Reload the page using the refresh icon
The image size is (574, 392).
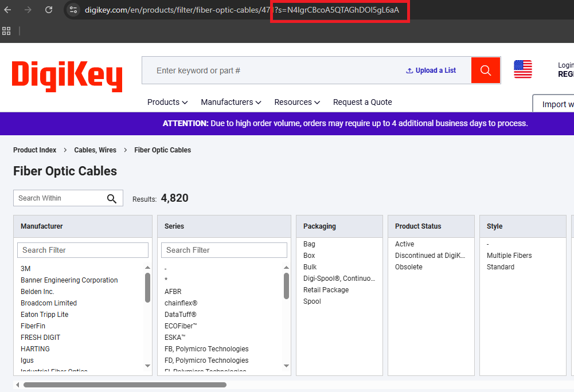(x=49, y=9)
